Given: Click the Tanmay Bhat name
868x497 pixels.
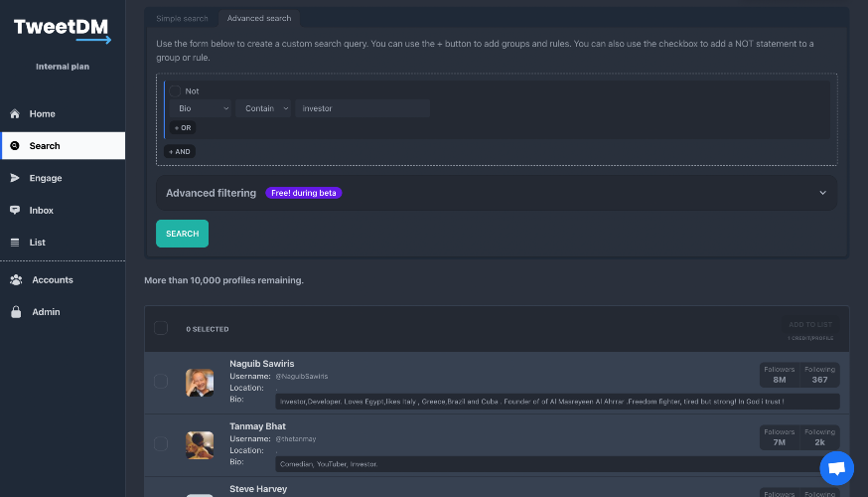Looking at the screenshot, I should click(x=257, y=426).
